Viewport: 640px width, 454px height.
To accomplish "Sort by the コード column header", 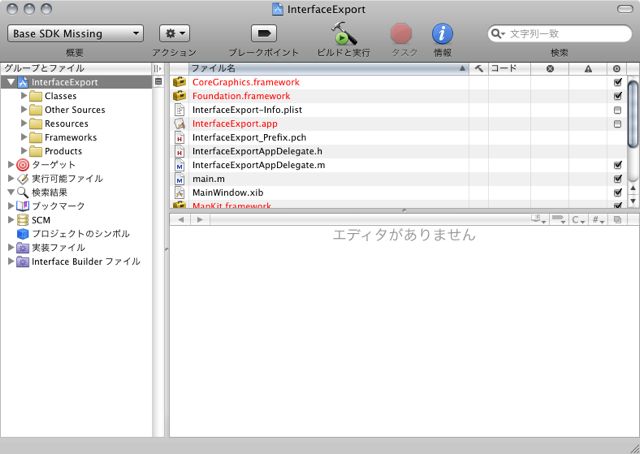I will [x=509, y=68].
